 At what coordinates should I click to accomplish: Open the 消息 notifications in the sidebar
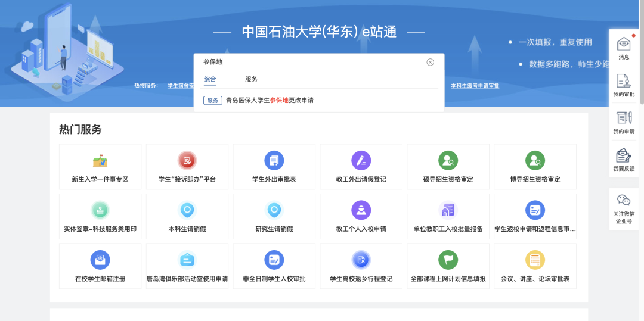pos(624,45)
